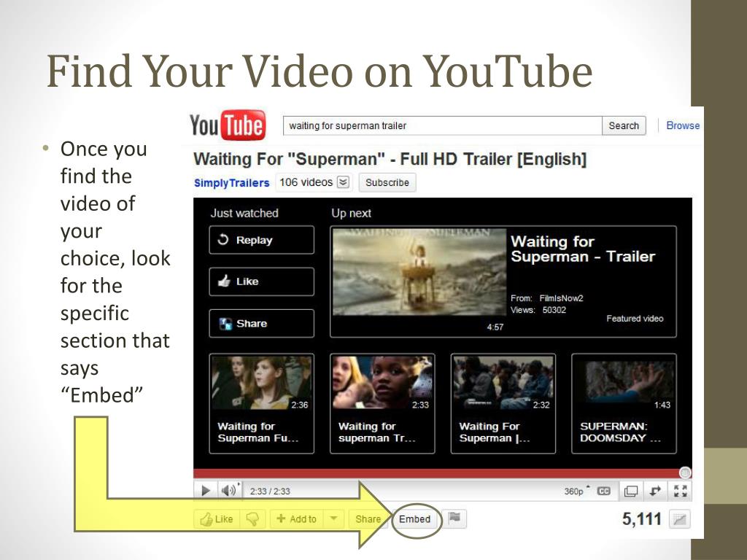The image size is (747, 560).
Task: Click the expand player size icon
Action: tap(656, 491)
